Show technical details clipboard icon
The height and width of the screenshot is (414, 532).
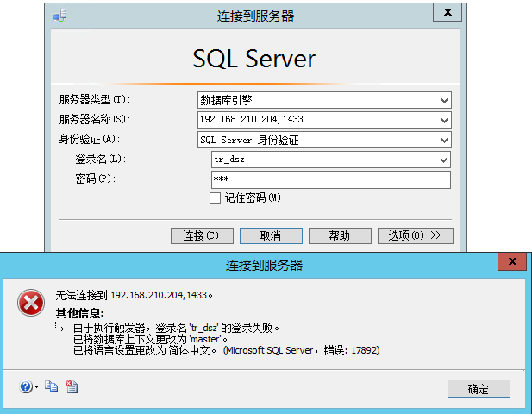click(x=72, y=386)
